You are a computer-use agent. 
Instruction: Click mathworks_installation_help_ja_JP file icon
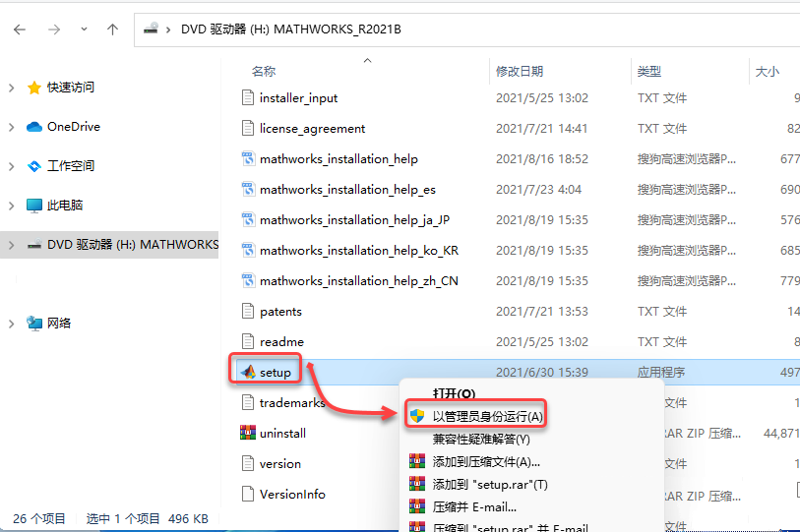tap(248, 220)
